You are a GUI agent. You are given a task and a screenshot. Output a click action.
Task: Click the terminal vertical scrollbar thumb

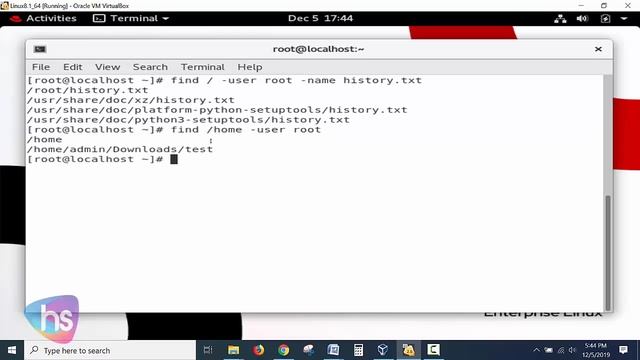608,253
